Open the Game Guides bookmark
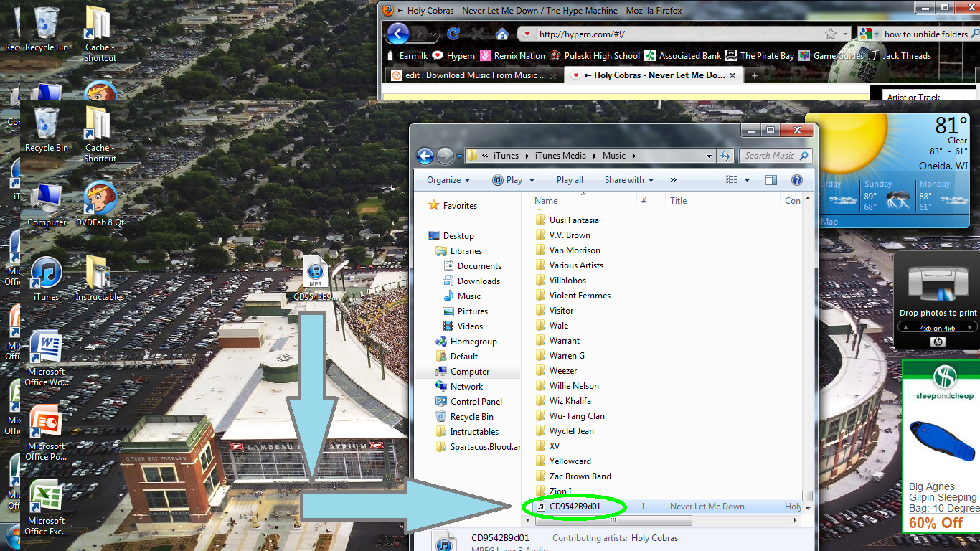 [831, 55]
